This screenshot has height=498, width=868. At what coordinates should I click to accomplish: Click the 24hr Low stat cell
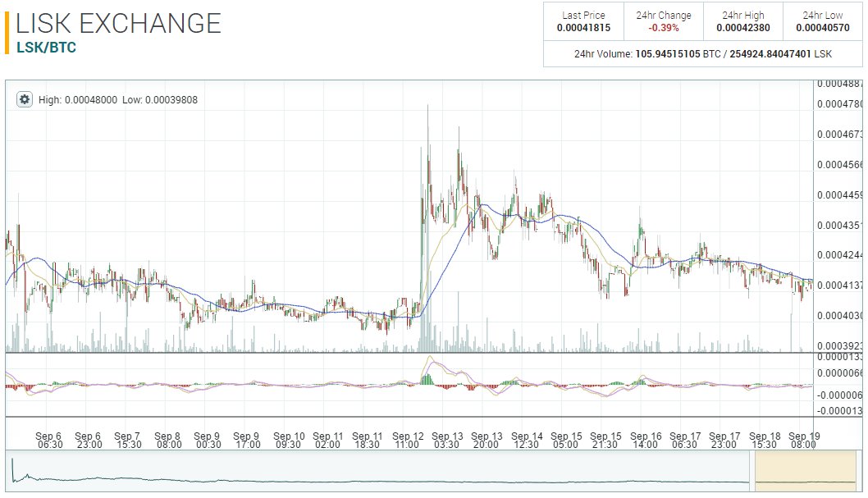[822, 21]
